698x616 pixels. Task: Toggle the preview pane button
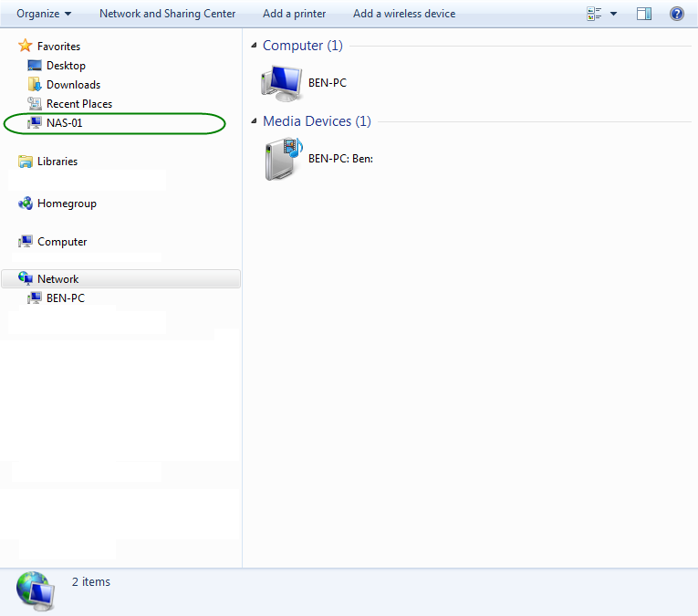click(x=643, y=14)
